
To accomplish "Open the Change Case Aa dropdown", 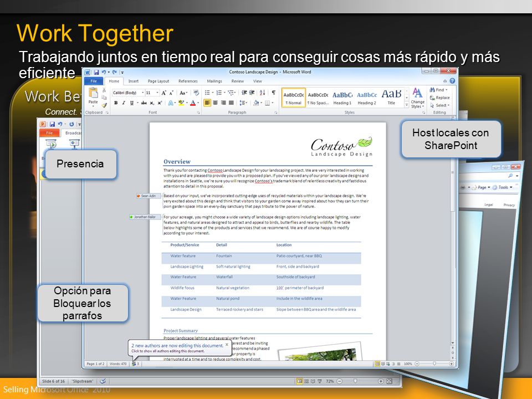I will (x=183, y=93).
